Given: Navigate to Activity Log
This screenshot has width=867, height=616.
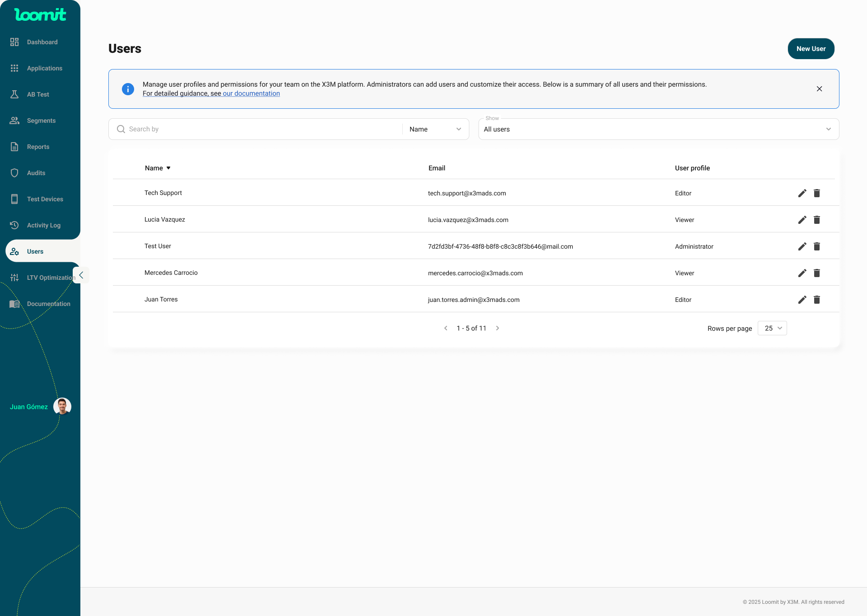Looking at the screenshot, I should click(x=43, y=225).
